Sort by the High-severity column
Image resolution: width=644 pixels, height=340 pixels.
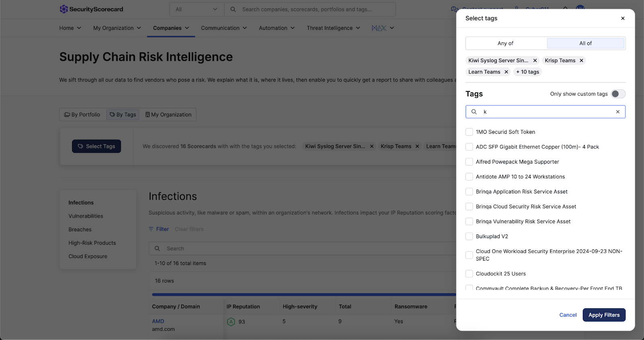point(300,307)
